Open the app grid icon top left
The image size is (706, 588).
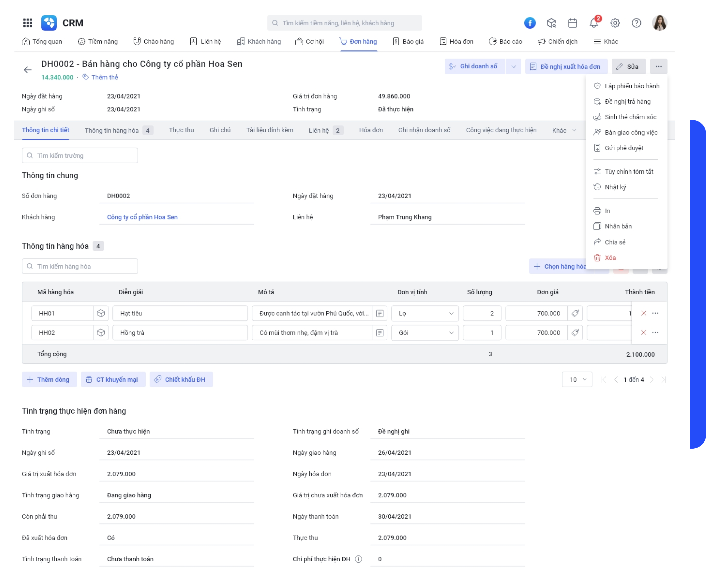(28, 23)
